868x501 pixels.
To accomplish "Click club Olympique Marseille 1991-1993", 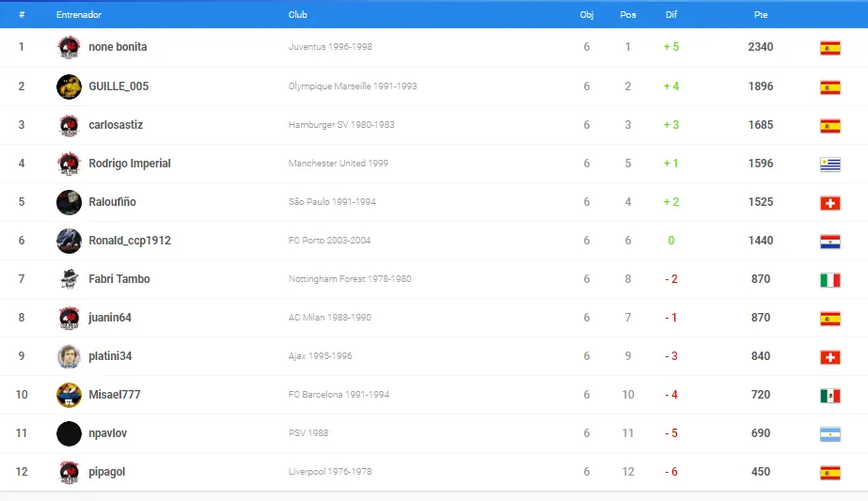I will pyautogui.click(x=353, y=86).
